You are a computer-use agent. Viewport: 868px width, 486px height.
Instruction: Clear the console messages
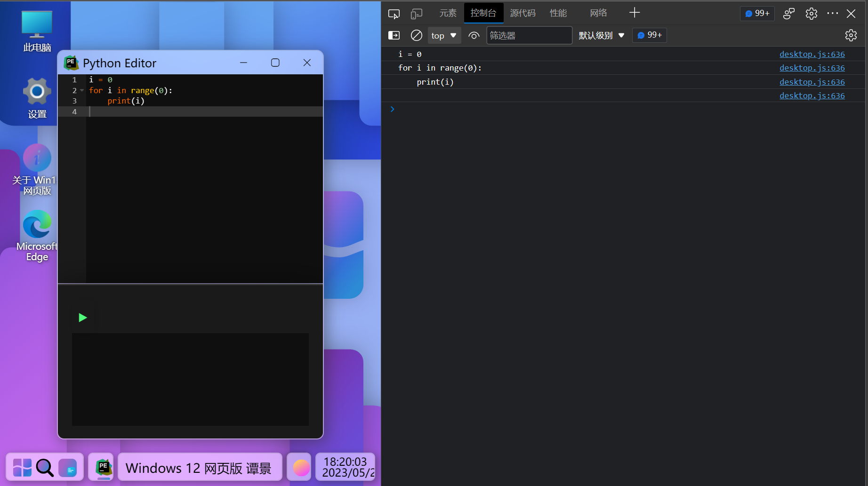coord(416,35)
